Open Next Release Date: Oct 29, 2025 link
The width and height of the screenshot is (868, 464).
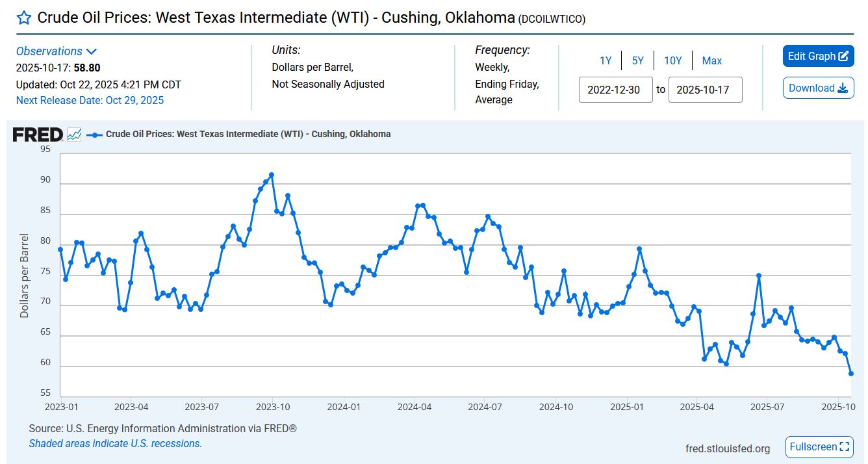coord(90,100)
